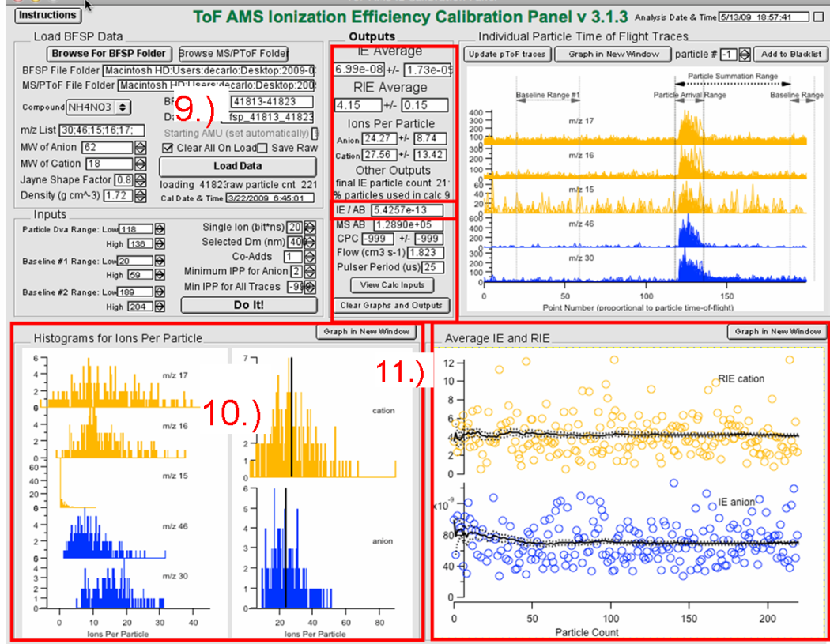Image resolution: width=830 pixels, height=644 pixels.
Task: Click Browse For BFSP Folder
Action: click(x=109, y=53)
